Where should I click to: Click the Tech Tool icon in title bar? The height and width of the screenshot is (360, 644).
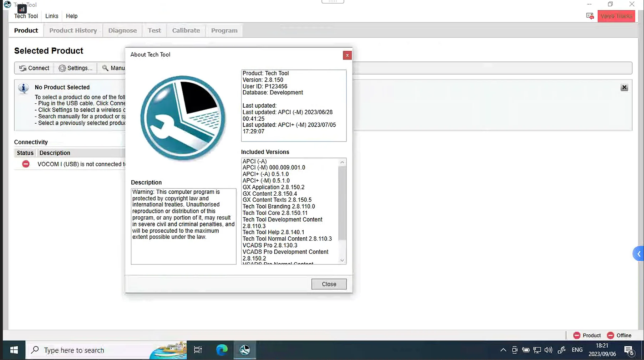[7, 4]
